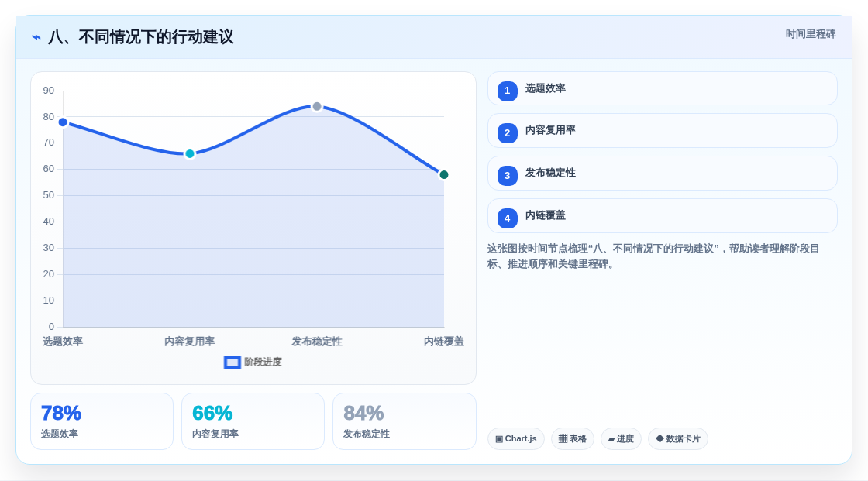Viewport: 868px width, 481px height.
Task: Click the numbered badge 2 for 内容复用率
Action: click(507, 133)
